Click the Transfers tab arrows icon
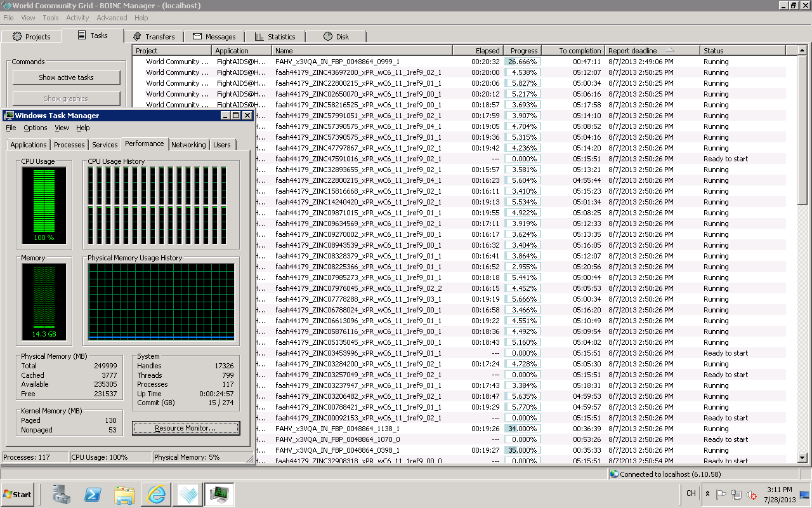 click(136, 36)
